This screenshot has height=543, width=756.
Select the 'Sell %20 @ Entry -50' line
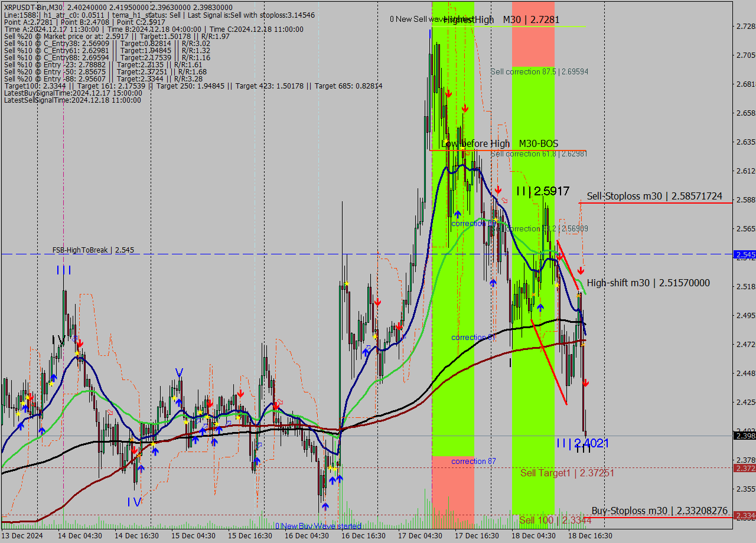(x=105, y=71)
